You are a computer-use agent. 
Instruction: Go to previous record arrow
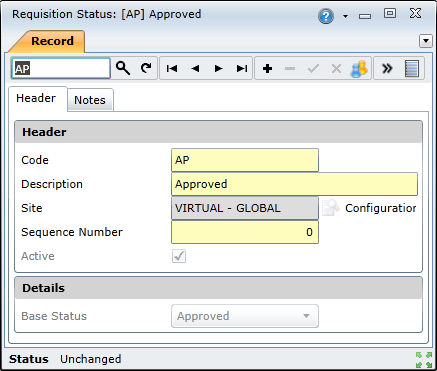(x=195, y=69)
